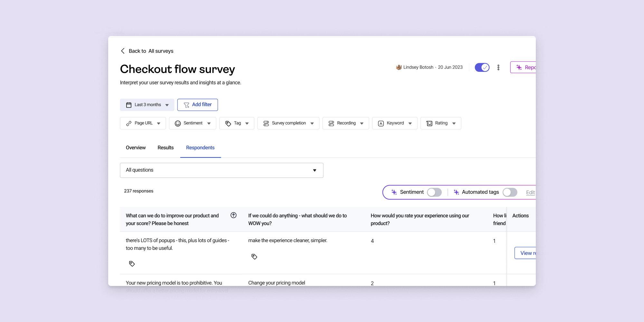Open the Survey completion filter dropdown
Viewport: 644px width, 322px height.
288,123
